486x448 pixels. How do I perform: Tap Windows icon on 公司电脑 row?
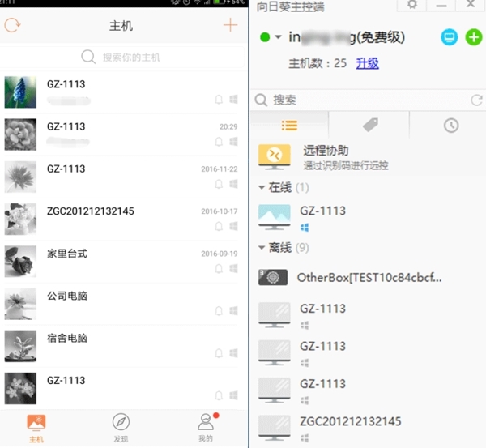pos(233,310)
